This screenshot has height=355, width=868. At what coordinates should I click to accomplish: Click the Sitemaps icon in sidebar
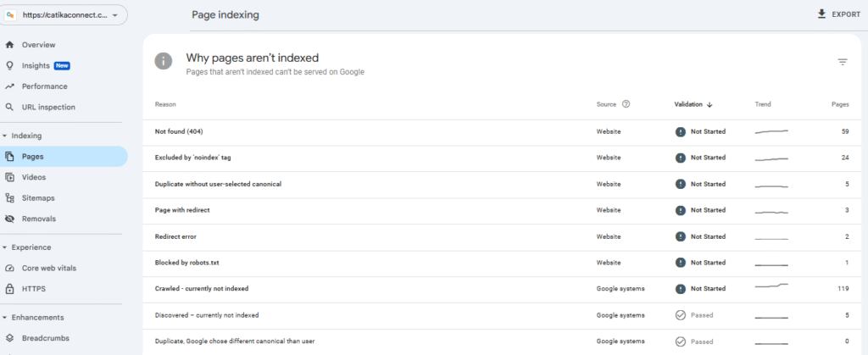pyautogui.click(x=9, y=198)
